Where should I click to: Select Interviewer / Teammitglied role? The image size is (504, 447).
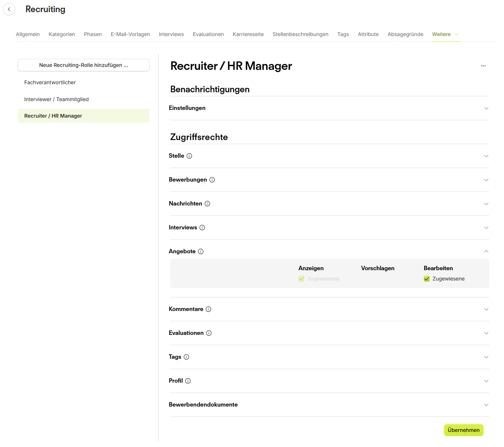56,99
